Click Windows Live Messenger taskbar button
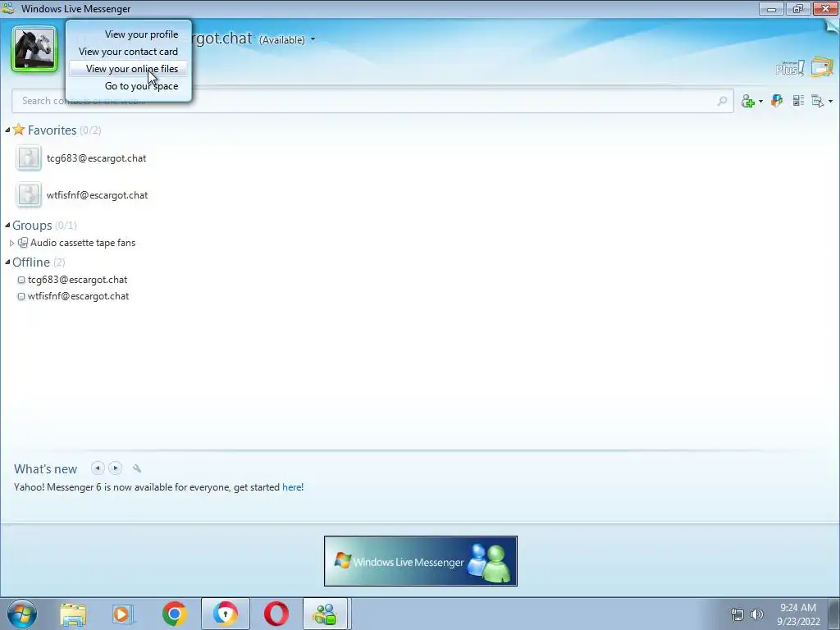 click(x=326, y=614)
